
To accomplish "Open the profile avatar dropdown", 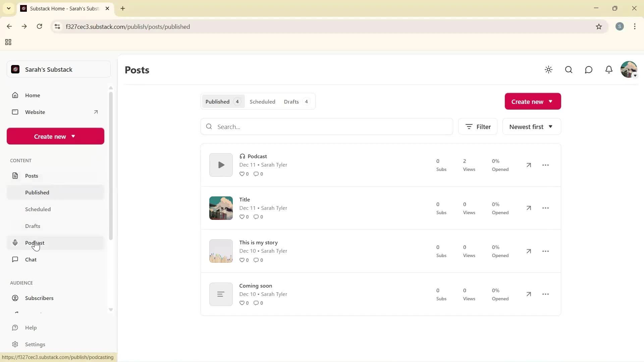I will pos(629,69).
